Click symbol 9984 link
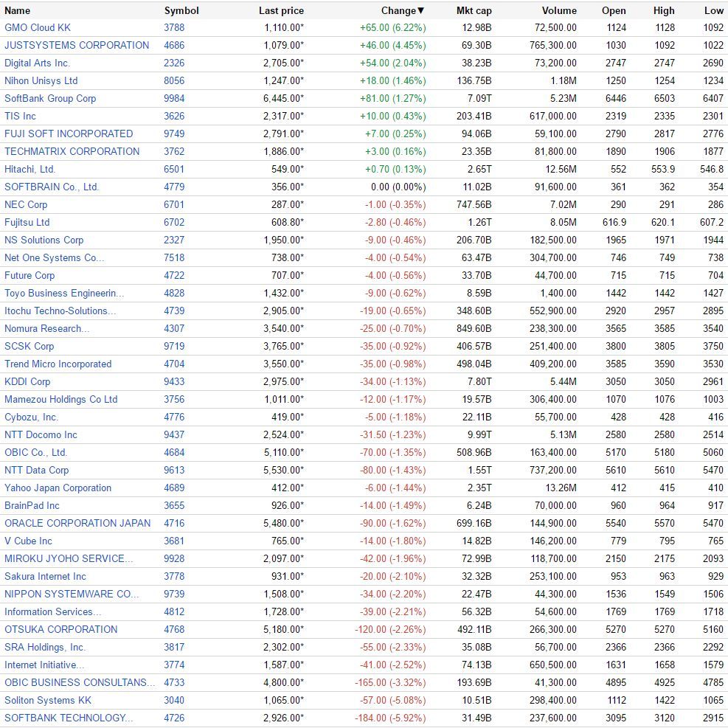Screen dimensions: 728x728 pos(174,98)
